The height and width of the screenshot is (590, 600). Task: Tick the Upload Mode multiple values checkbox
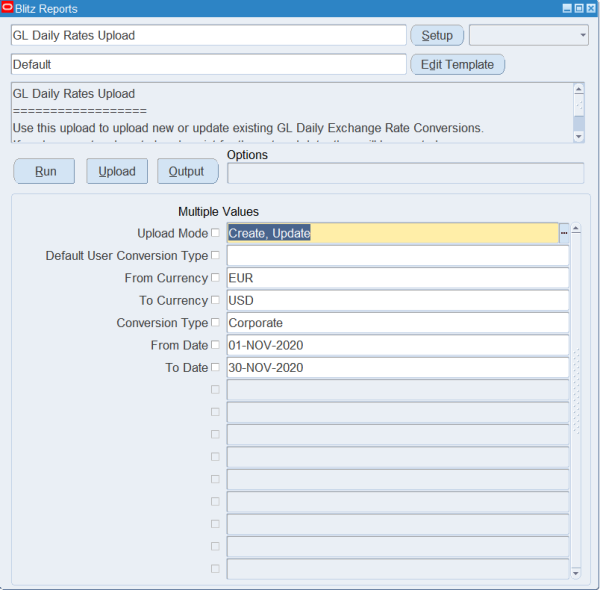pos(215,233)
